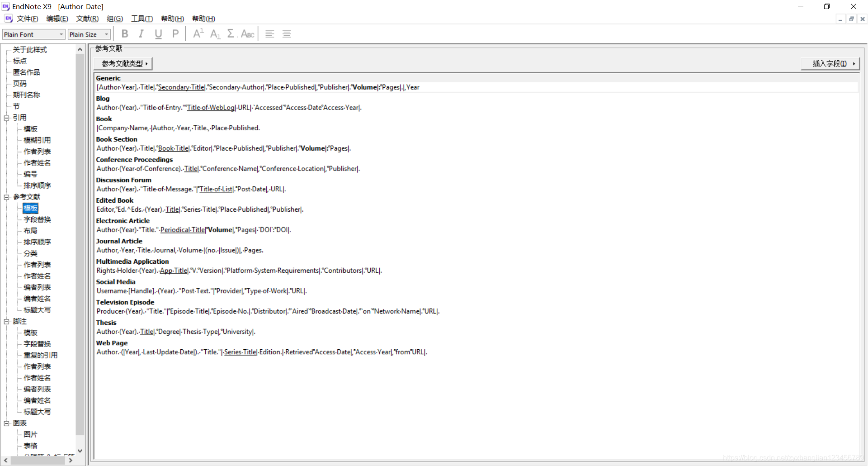Select 重复的引用 under 脚注
868x466 pixels.
point(41,355)
